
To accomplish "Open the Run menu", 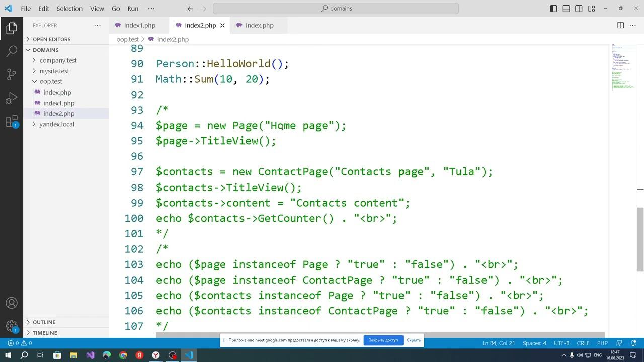I will click(133, 9).
